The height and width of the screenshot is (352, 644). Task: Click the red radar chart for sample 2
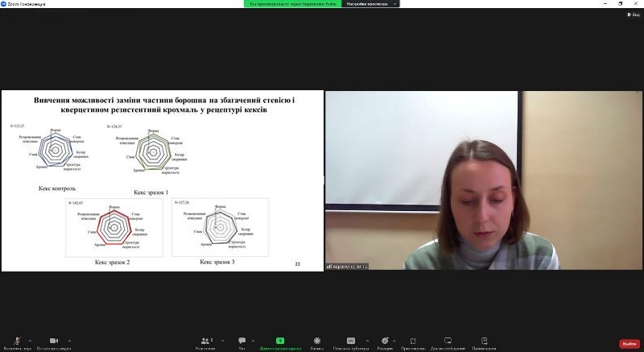[x=114, y=227]
